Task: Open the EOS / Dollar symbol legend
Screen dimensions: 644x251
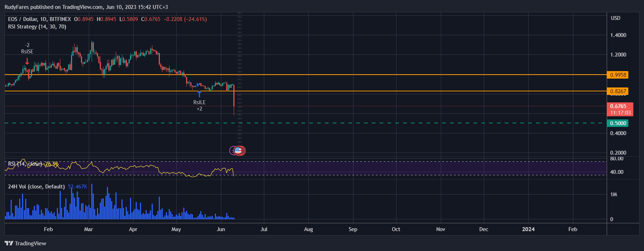Action: (39, 19)
